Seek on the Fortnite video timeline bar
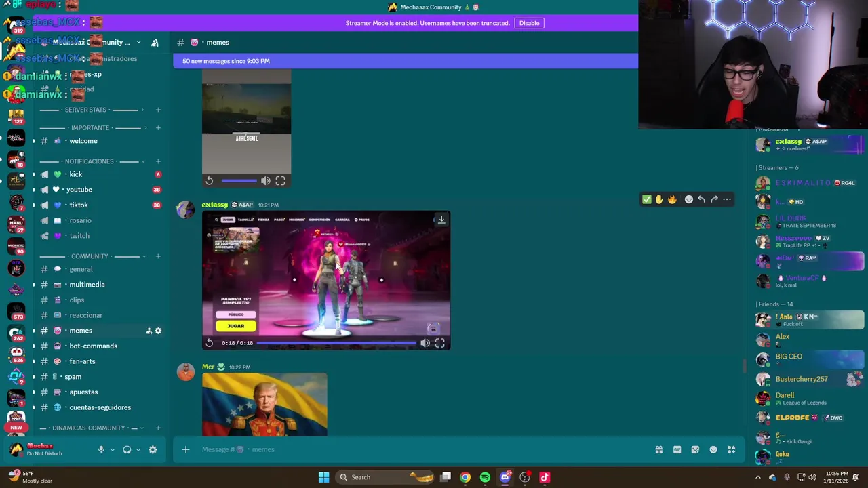Image resolution: width=868 pixels, height=488 pixels. [x=336, y=343]
